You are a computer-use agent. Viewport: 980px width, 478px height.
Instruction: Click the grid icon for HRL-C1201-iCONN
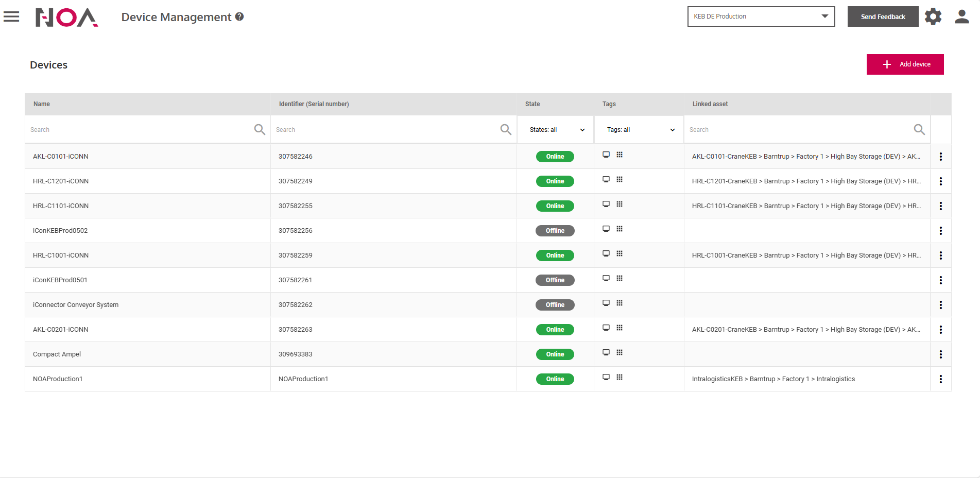[620, 180]
